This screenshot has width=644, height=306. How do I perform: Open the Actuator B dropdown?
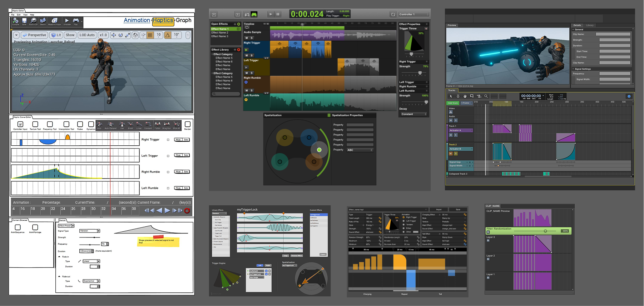point(461,149)
